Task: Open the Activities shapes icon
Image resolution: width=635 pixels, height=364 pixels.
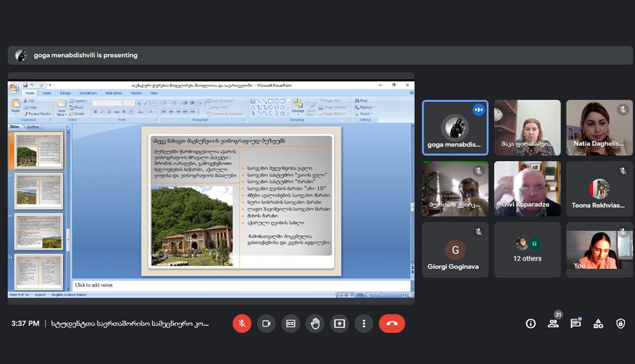Action: point(598,323)
